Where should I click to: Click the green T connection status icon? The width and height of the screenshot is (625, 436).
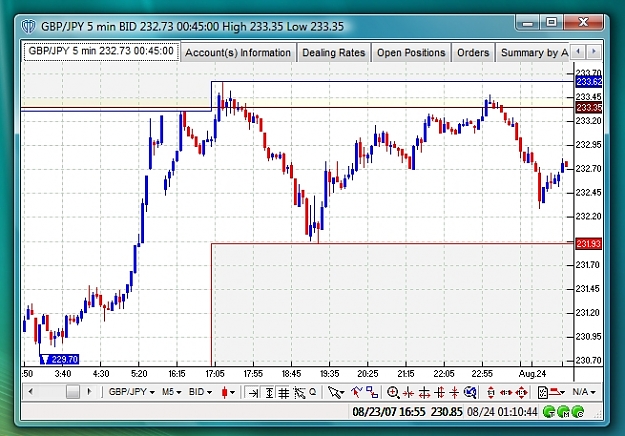(549, 412)
